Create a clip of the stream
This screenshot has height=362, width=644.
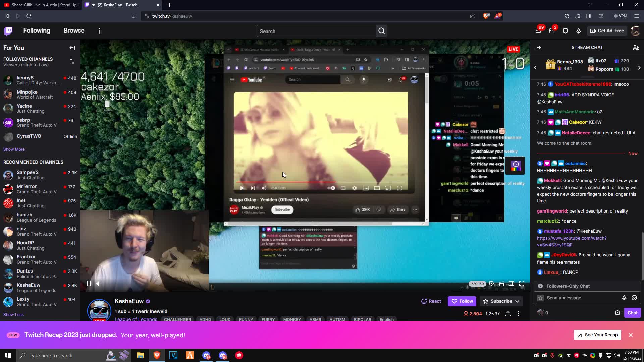tap(501, 284)
